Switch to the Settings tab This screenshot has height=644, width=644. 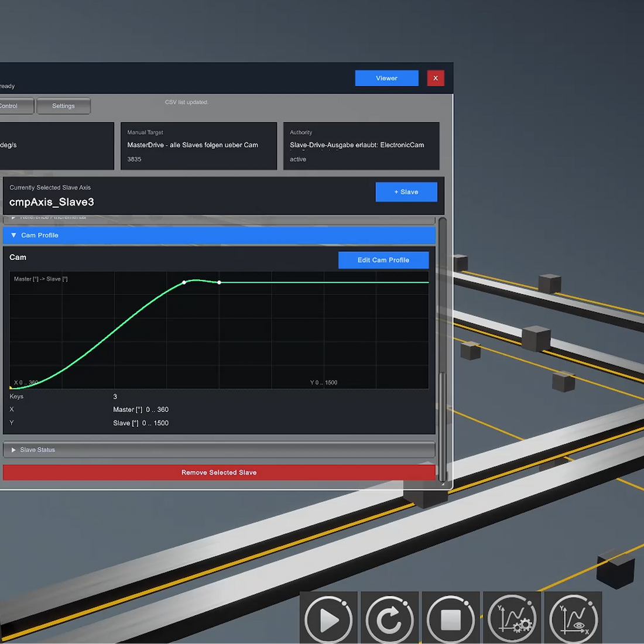pyautogui.click(x=63, y=106)
